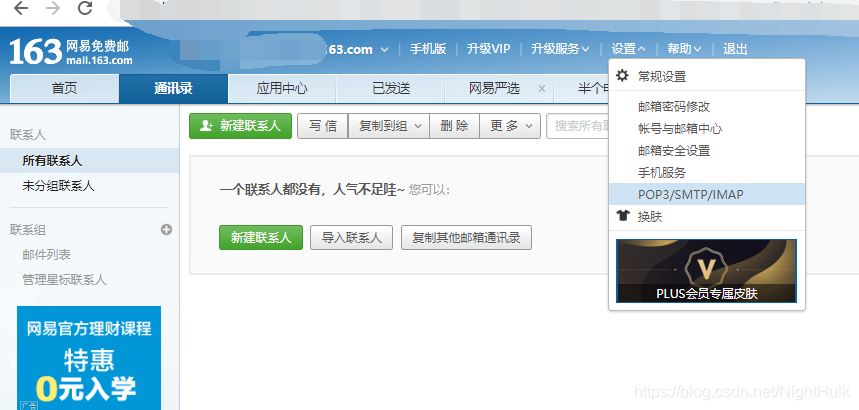This screenshot has width=859, height=410.
Task: Open the 帮助 dropdown menu
Action: pyautogui.click(x=684, y=49)
